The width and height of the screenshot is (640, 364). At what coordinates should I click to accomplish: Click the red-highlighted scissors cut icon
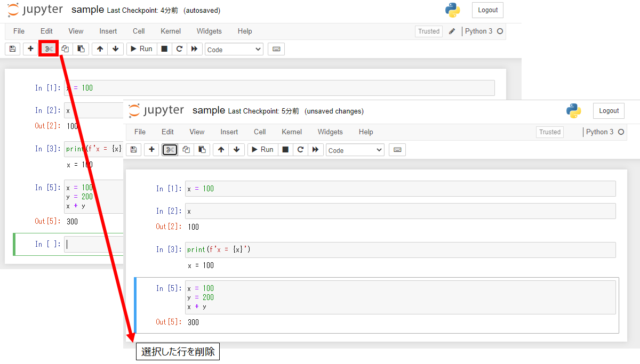click(49, 49)
